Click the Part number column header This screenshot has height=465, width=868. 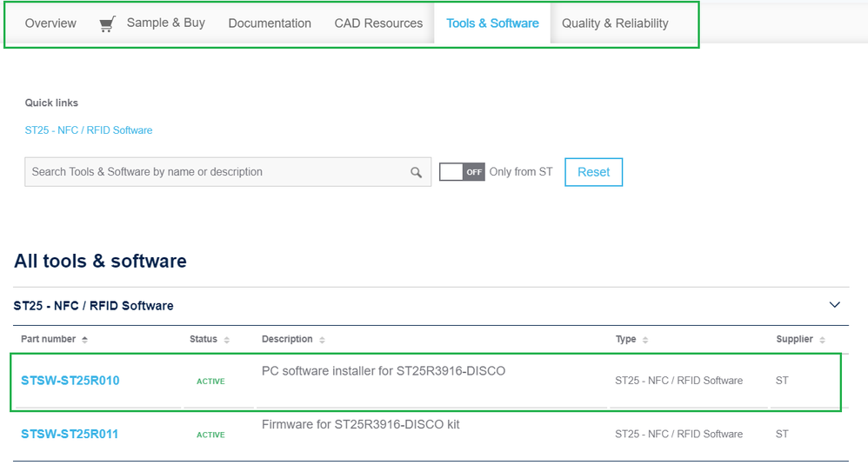coord(48,339)
